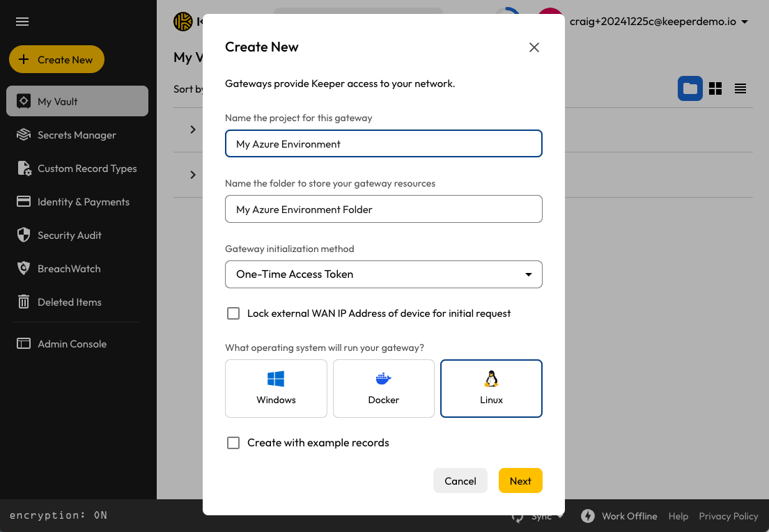This screenshot has height=532, width=769.
Task: Close the Create New dialog
Action: tap(534, 47)
